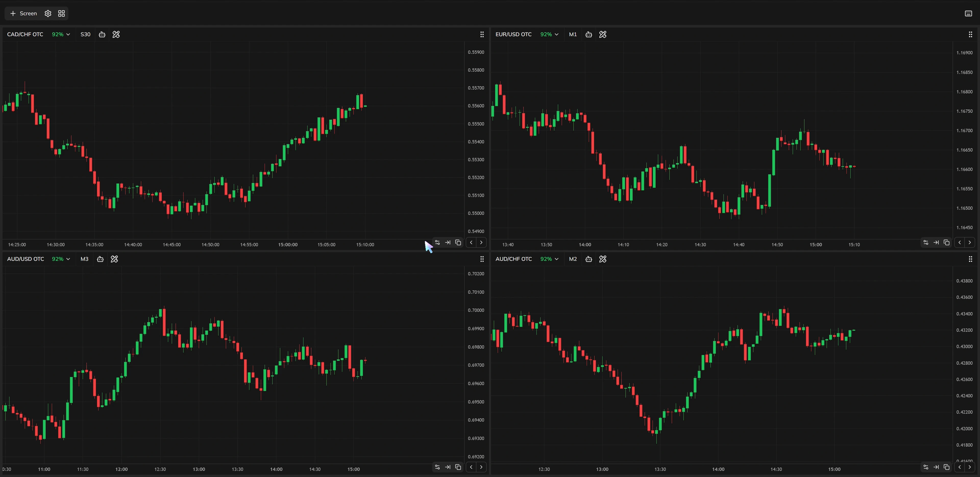Open the indicators robot icon on the EUR/USD chart
This screenshot has width=980, height=477.
[589, 34]
